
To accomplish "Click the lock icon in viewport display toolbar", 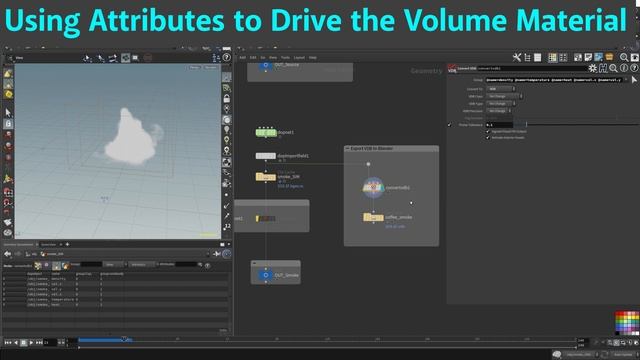I will [x=227, y=99].
